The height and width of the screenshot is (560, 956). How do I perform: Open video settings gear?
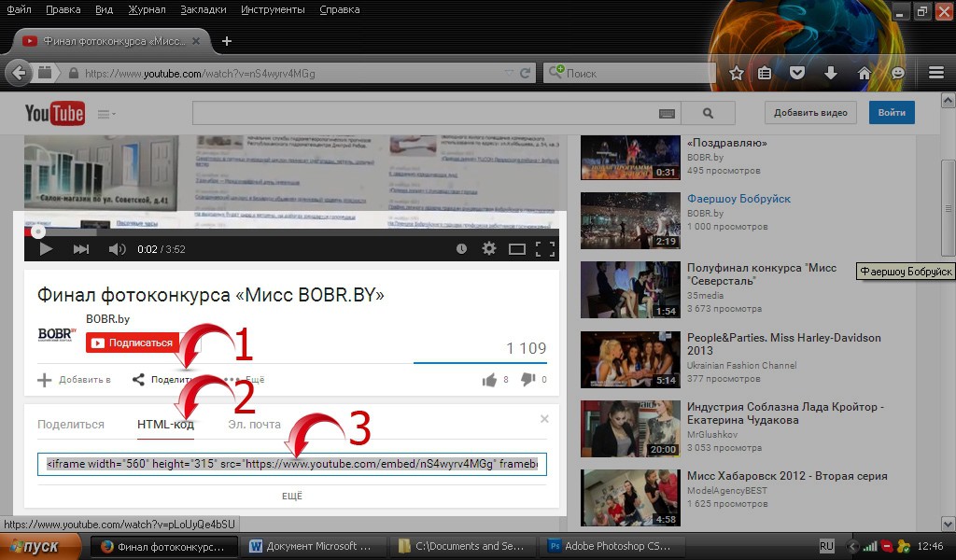(x=489, y=248)
